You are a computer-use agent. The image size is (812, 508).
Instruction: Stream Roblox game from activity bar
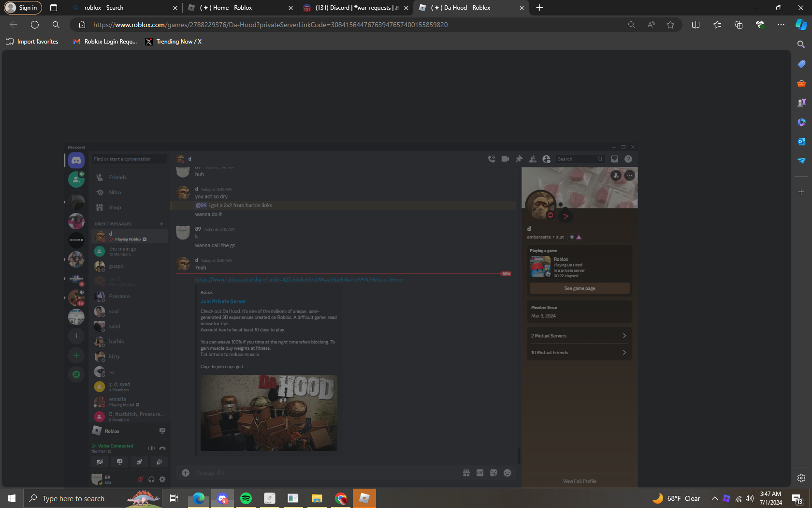point(162,431)
